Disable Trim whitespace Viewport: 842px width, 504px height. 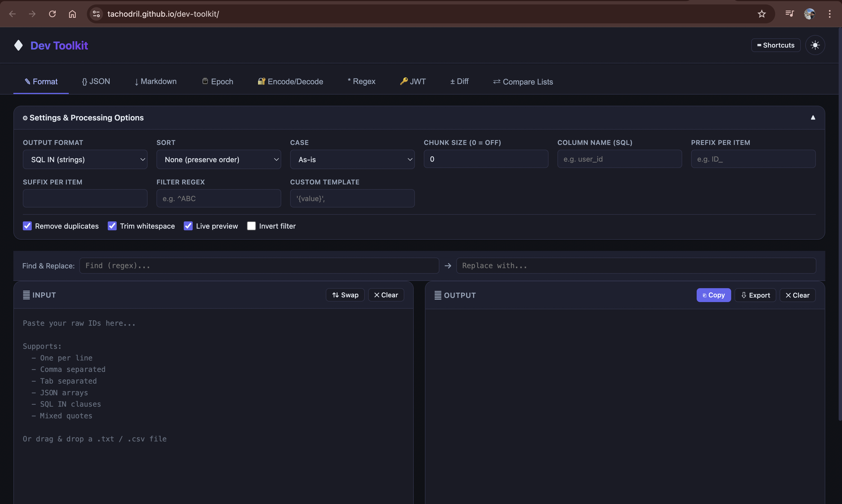pyautogui.click(x=112, y=226)
